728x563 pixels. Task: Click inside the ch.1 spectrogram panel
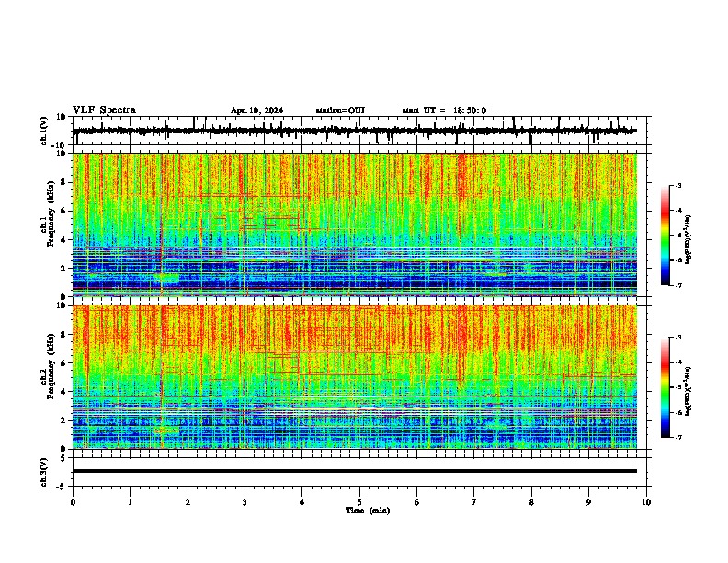click(355, 224)
